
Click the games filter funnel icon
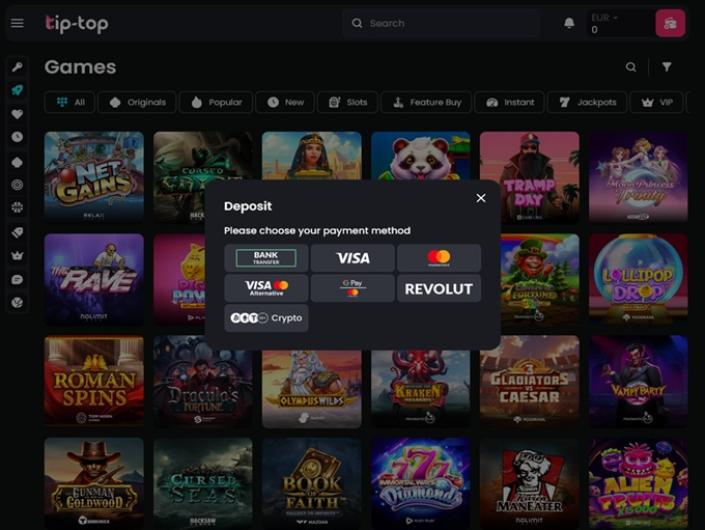[667, 67]
